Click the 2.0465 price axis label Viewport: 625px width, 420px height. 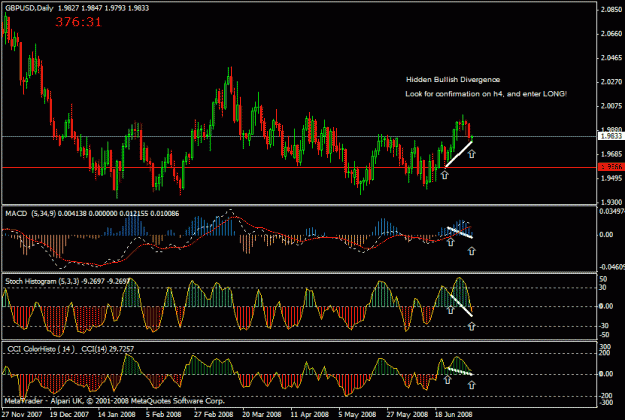click(x=611, y=58)
